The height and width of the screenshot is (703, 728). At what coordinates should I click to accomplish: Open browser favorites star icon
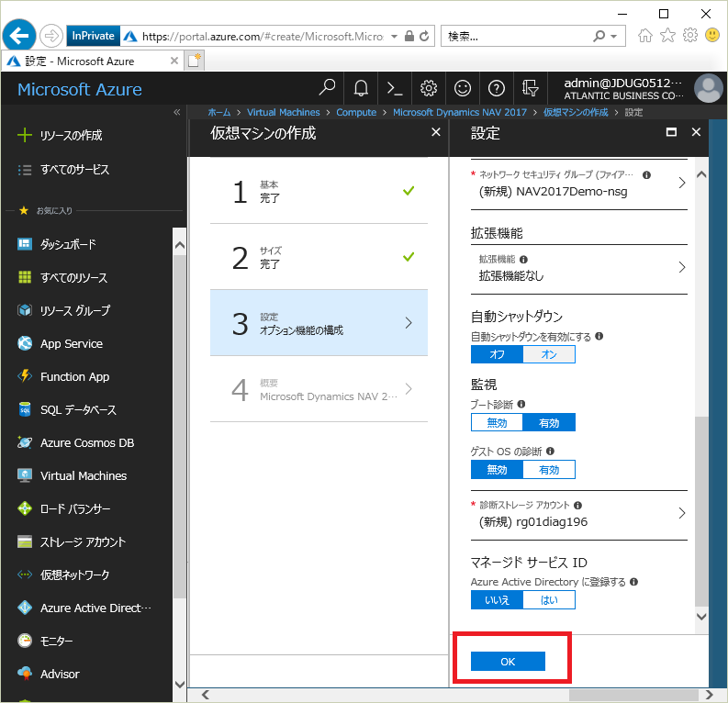[667, 35]
